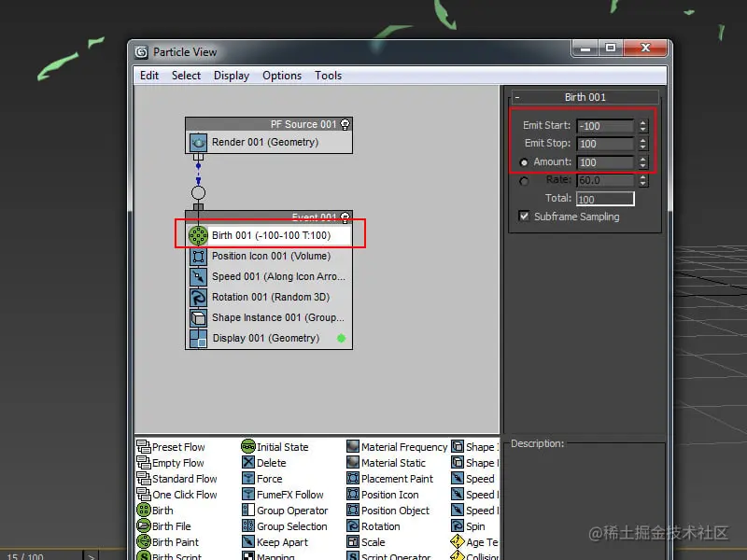The width and height of the screenshot is (747, 560).
Task: Click the Amount value field
Action: pyautogui.click(x=605, y=162)
